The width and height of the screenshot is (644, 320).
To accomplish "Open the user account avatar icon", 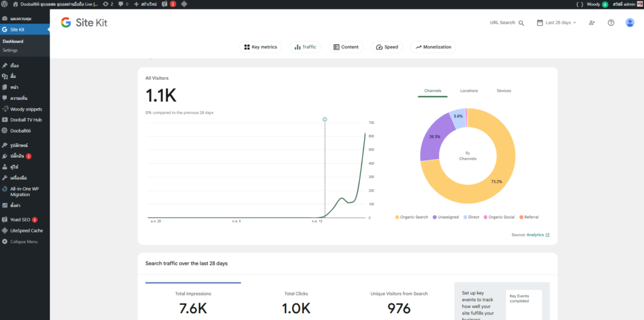I will (x=630, y=23).
